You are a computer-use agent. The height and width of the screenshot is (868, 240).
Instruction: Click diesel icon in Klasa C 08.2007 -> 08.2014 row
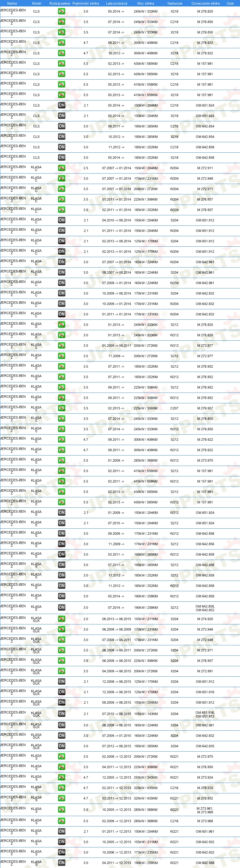click(x=62, y=273)
